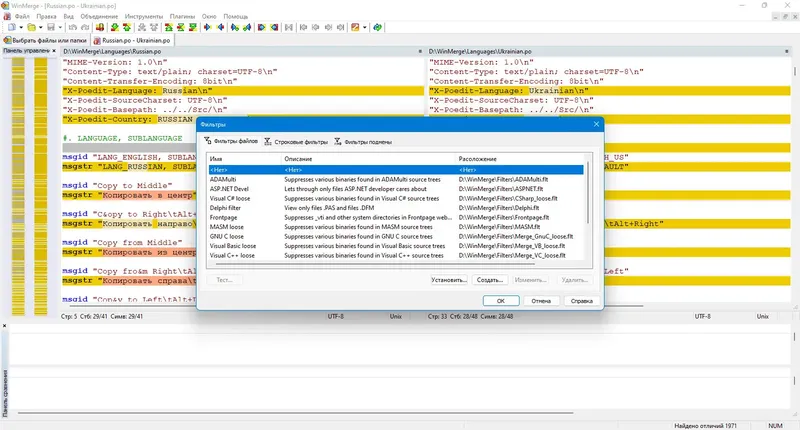
Task: Sort the filter list by Расположение column
Action: 520,159
